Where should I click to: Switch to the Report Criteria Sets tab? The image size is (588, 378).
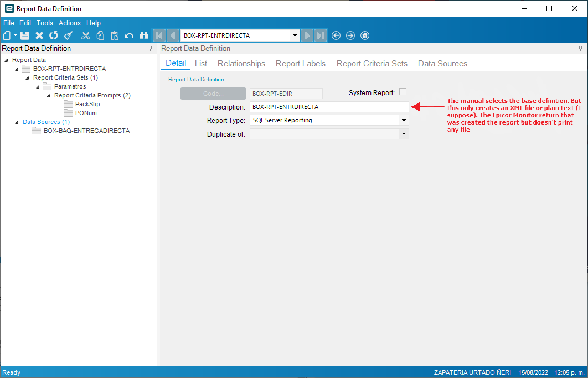[x=372, y=64]
